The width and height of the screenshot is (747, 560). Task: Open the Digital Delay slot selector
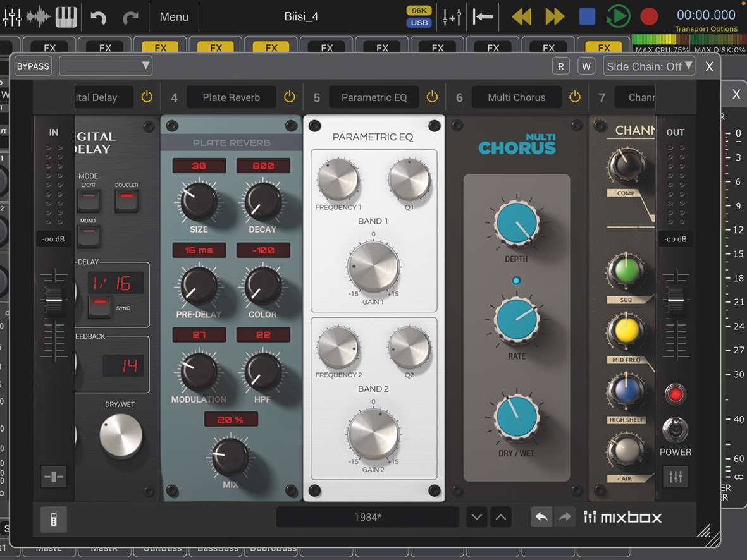point(104,97)
